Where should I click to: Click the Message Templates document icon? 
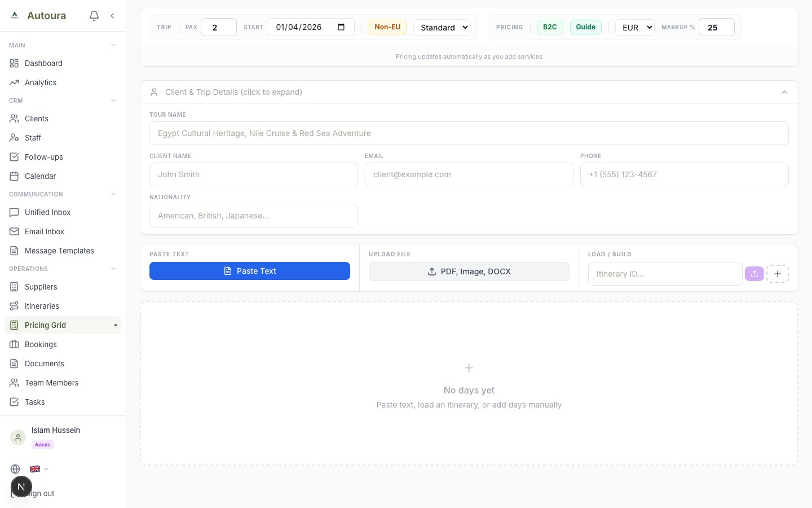pos(14,251)
